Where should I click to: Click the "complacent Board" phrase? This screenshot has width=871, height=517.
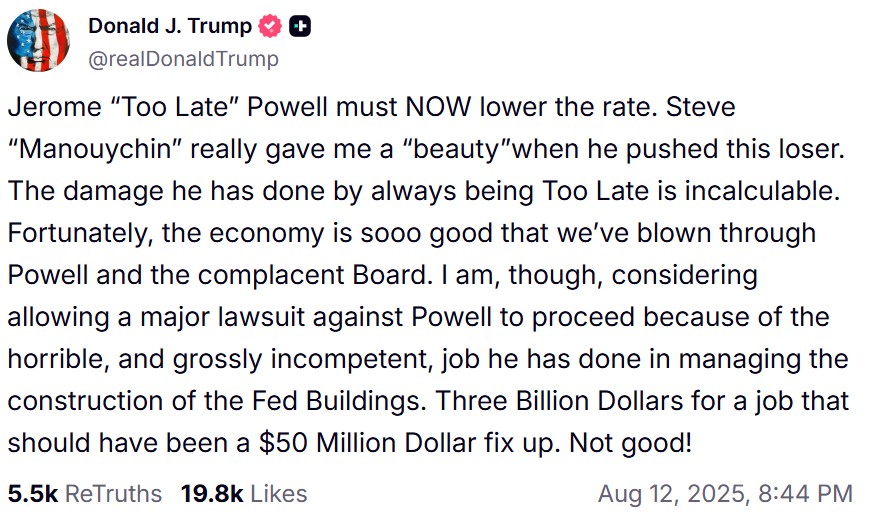(315, 275)
